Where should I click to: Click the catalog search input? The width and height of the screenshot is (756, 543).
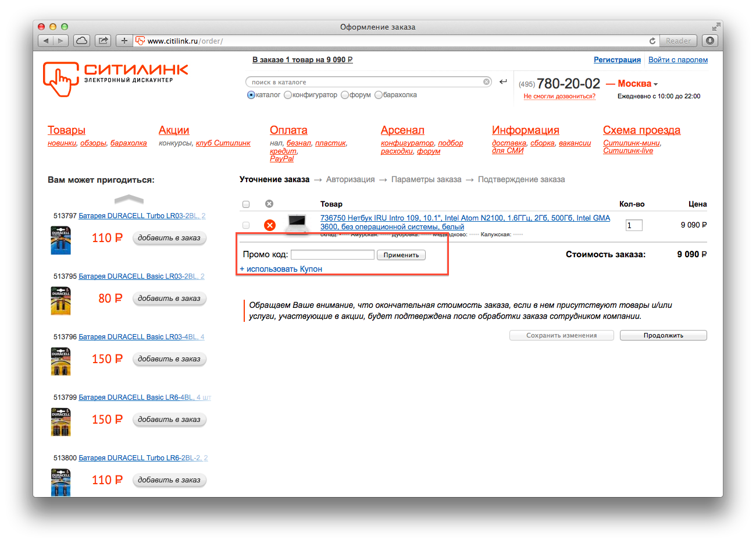tap(369, 82)
